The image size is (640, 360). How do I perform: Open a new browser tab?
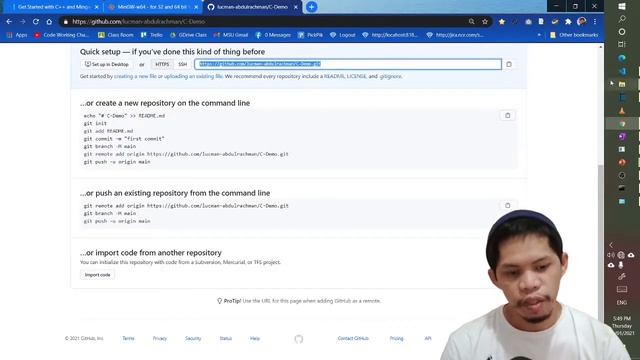tap(311, 7)
